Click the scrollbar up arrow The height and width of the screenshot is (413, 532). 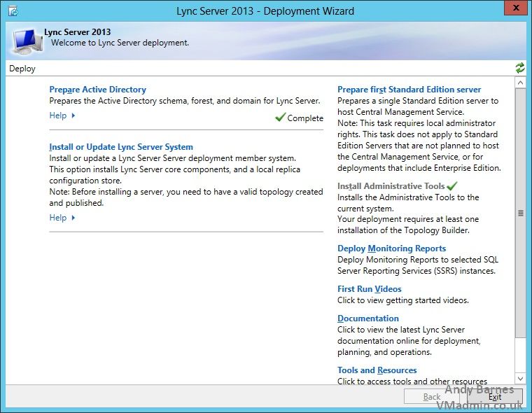pyautogui.click(x=520, y=83)
